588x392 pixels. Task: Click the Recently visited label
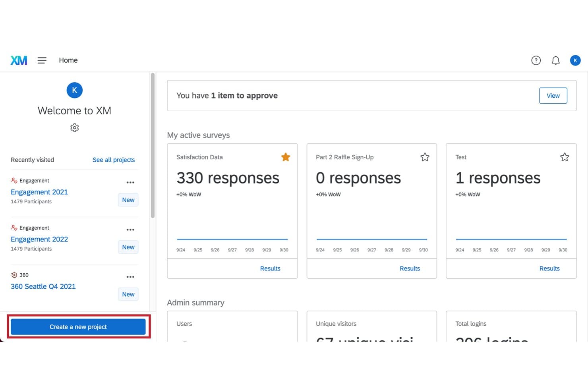click(x=32, y=160)
